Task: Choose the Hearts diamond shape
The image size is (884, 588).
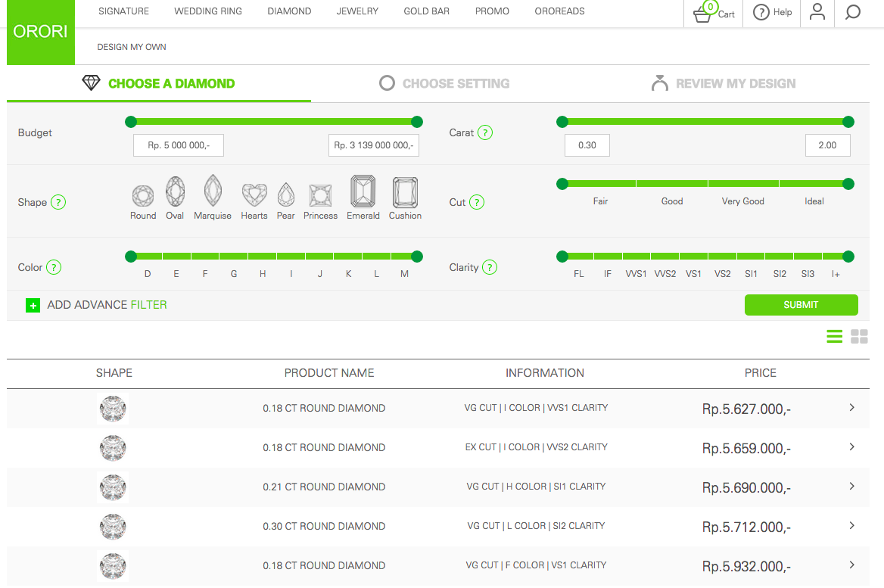Action: tap(254, 195)
